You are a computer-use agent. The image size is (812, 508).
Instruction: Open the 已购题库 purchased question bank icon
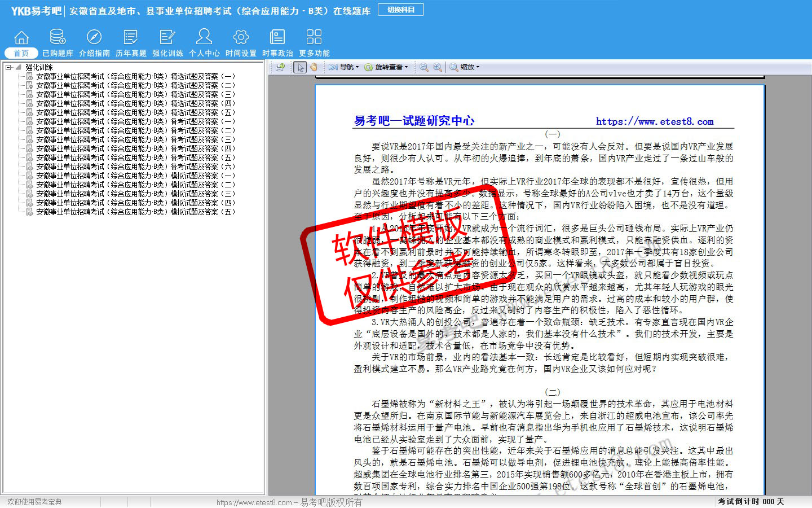(x=58, y=37)
